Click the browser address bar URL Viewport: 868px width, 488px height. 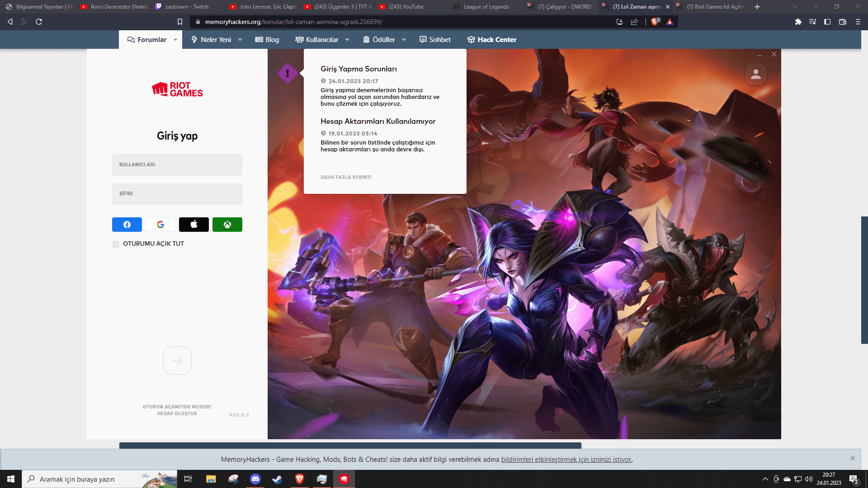(294, 22)
